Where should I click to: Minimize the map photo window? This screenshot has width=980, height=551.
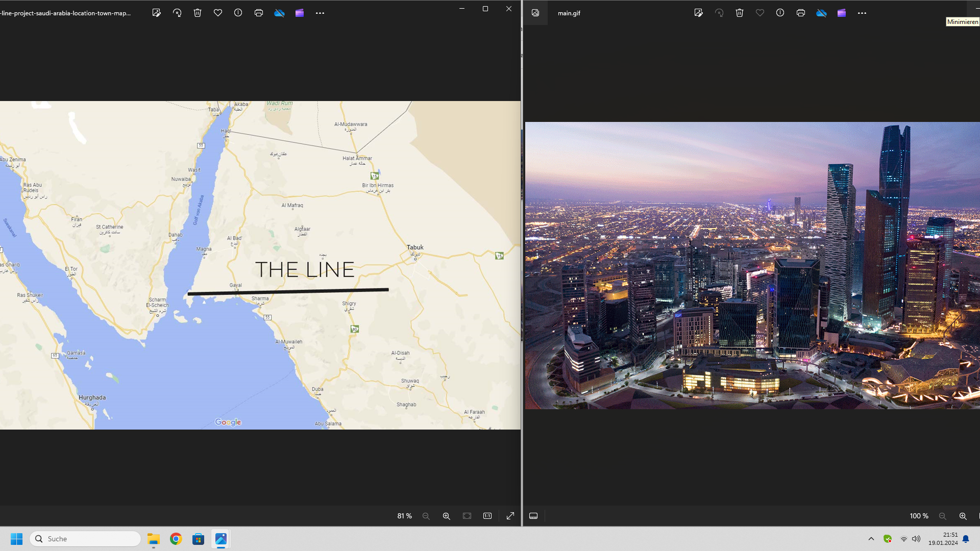[462, 9]
